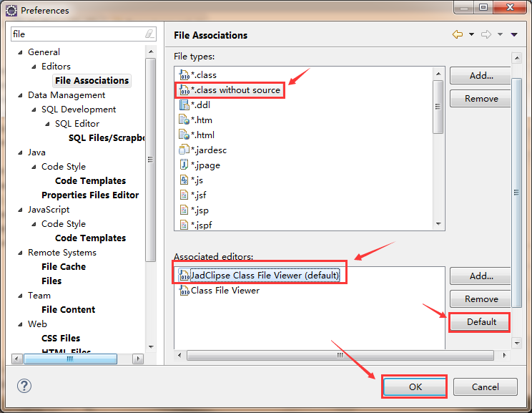532x413 pixels.
Task: Click file types list scroll up arrow
Action: (438, 74)
